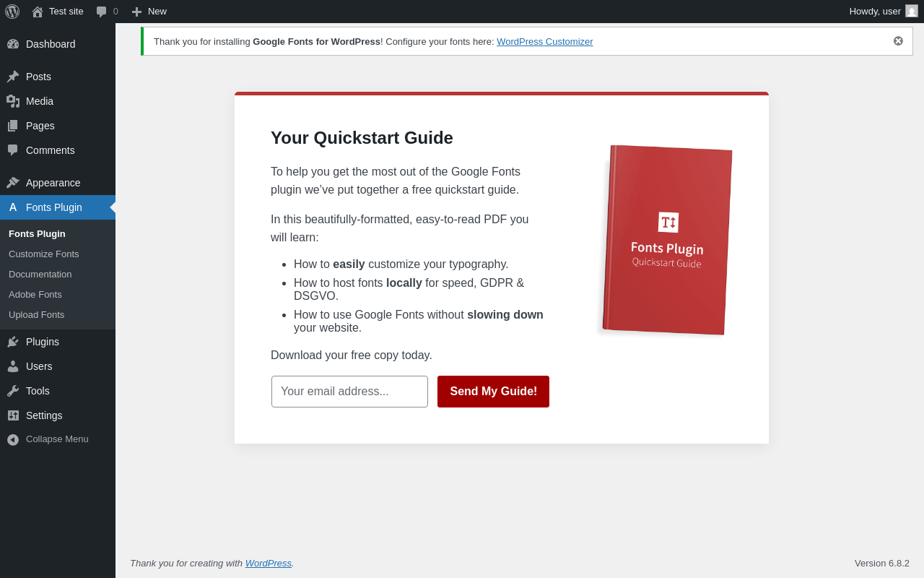This screenshot has height=578, width=924.
Task: Click the Send My Guide! button
Action: (x=493, y=392)
